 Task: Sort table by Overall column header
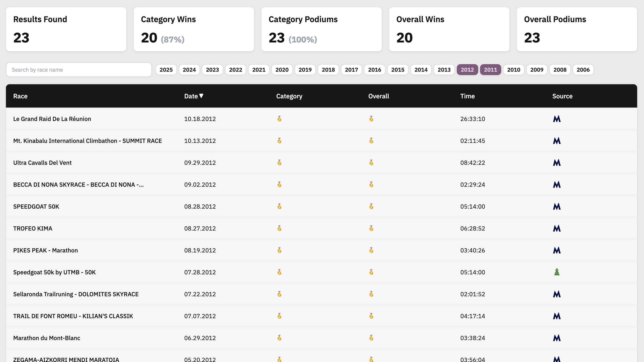(379, 96)
